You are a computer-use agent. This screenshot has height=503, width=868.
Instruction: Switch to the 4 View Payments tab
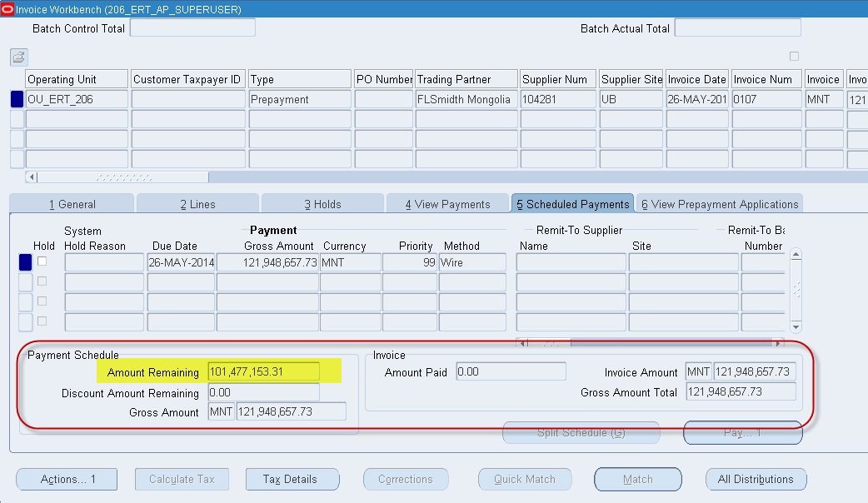[x=447, y=202]
